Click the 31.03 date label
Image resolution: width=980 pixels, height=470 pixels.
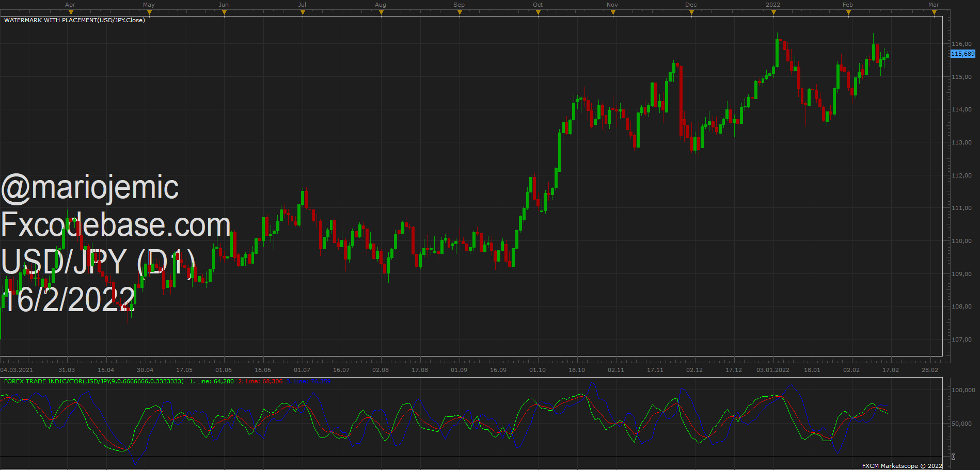(x=67, y=370)
